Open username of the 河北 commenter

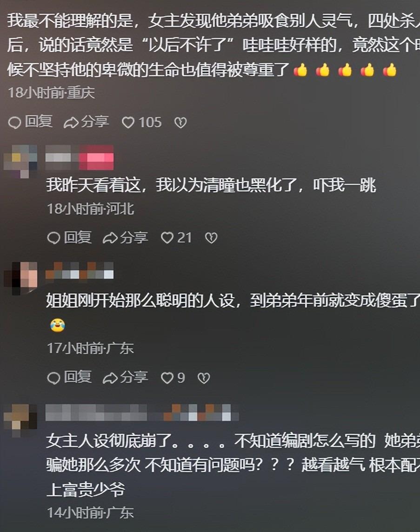coord(80,158)
